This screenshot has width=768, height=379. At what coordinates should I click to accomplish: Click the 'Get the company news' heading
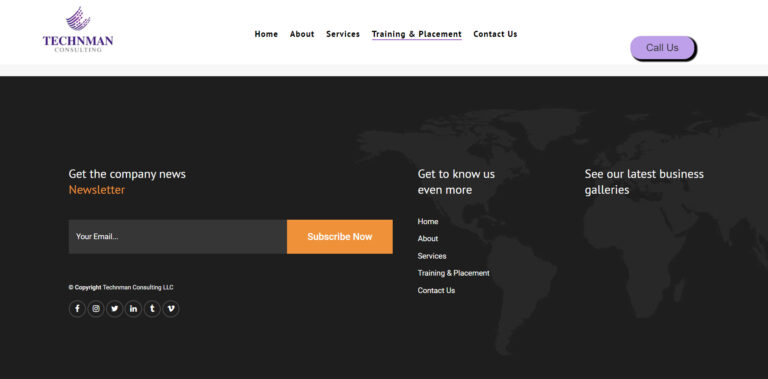point(127,174)
